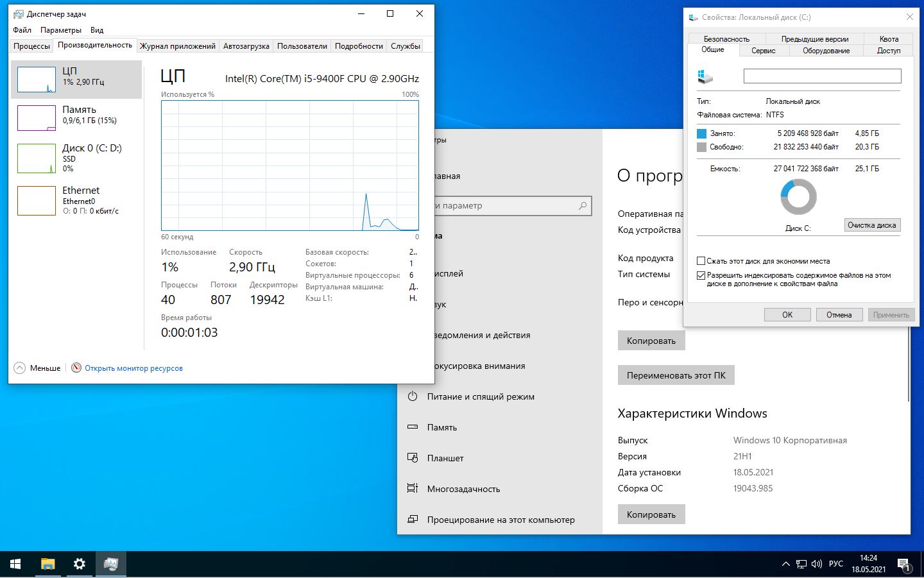
Task: Open the Квота tab
Action: coord(889,39)
